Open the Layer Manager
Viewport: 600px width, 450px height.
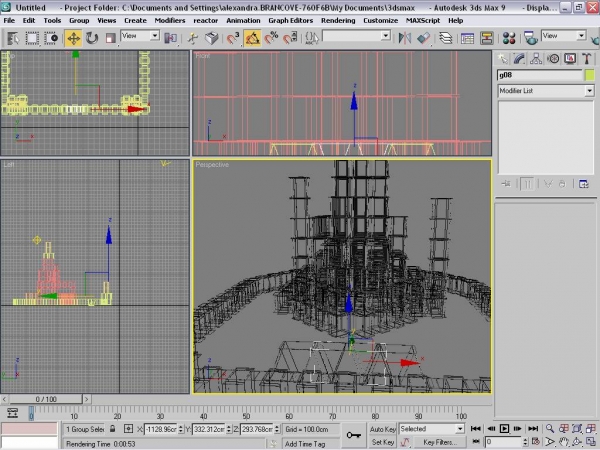[x=446, y=38]
